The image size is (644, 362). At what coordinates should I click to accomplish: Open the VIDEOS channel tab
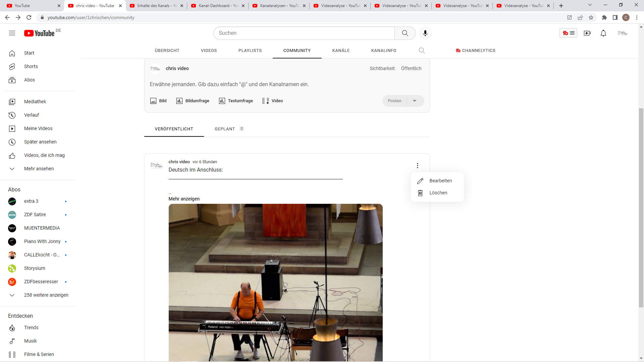click(x=209, y=51)
